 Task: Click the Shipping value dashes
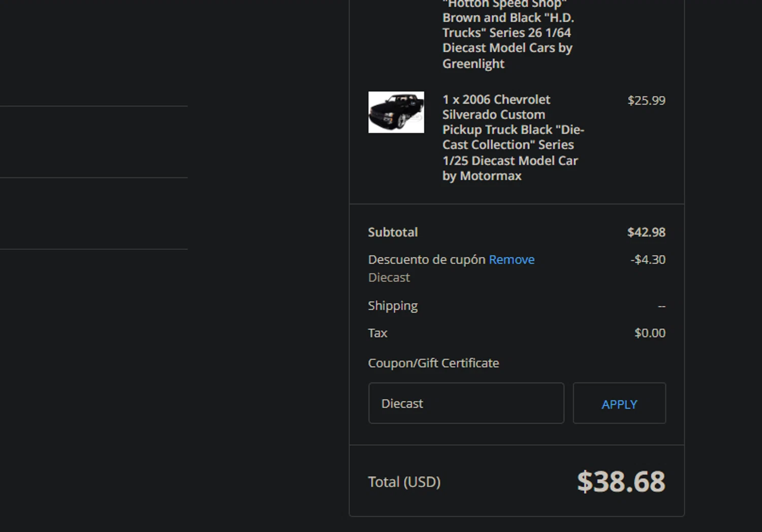coord(661,306)
